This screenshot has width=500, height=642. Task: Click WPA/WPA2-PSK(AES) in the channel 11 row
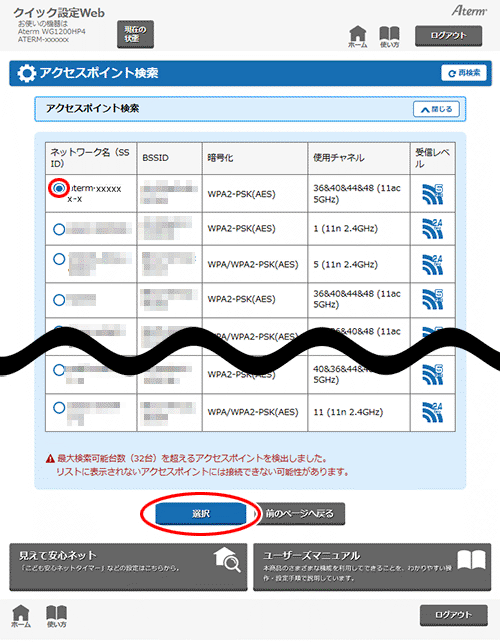point(253,412)
